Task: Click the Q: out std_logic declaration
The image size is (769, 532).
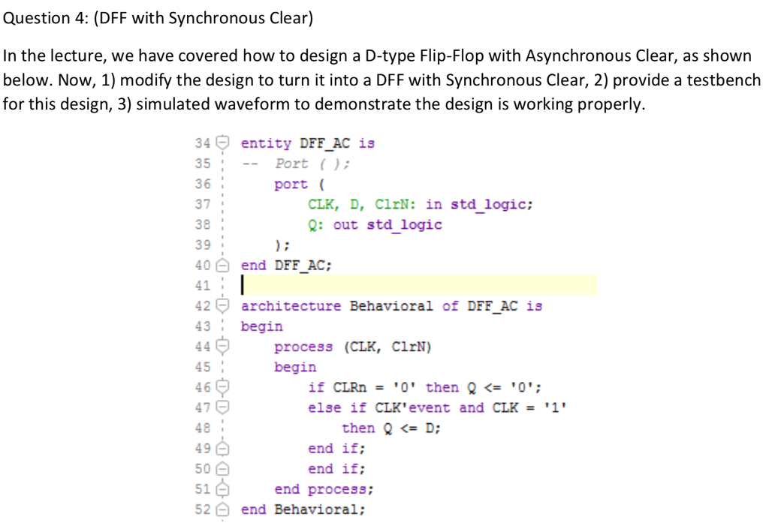Action: (375, 224)
